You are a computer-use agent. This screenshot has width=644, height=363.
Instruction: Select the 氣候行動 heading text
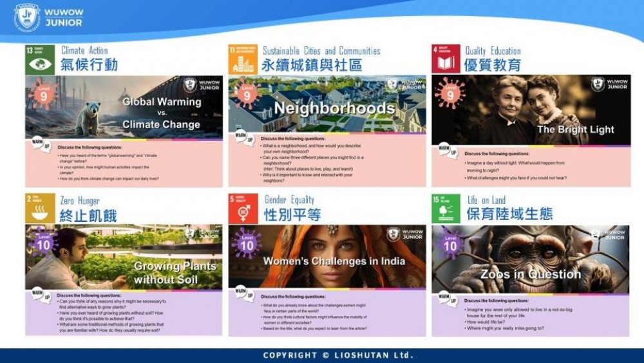click(x=89, y=65)
